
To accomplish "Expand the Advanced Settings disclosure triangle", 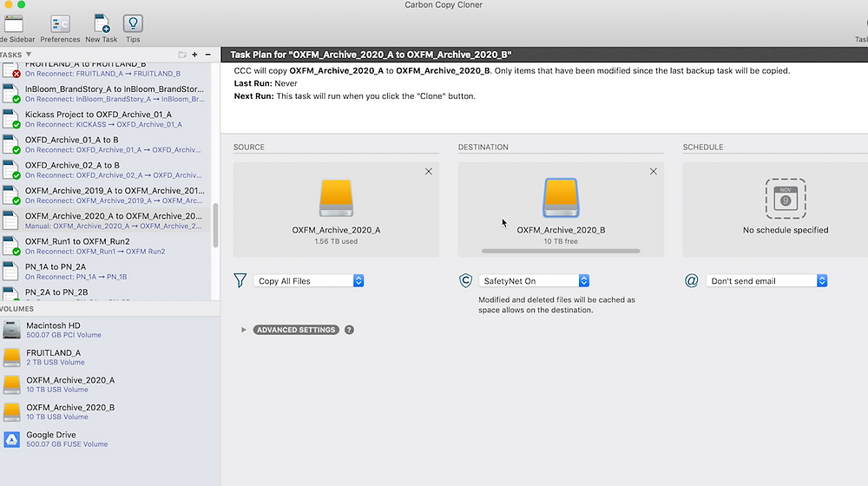I will coord(243,330).
